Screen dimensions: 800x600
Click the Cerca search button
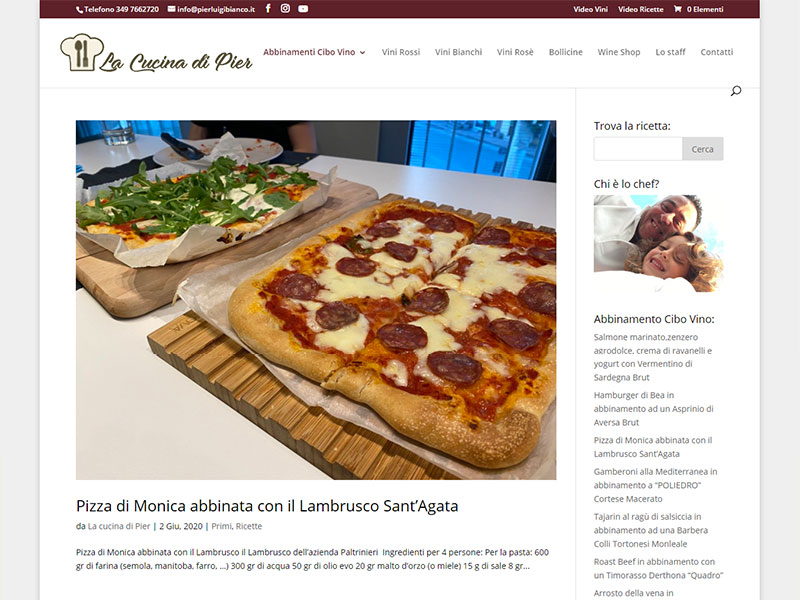(703, 149)
